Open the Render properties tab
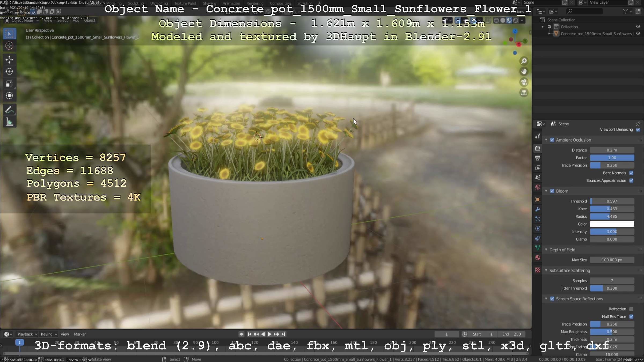 pos(538,148)
